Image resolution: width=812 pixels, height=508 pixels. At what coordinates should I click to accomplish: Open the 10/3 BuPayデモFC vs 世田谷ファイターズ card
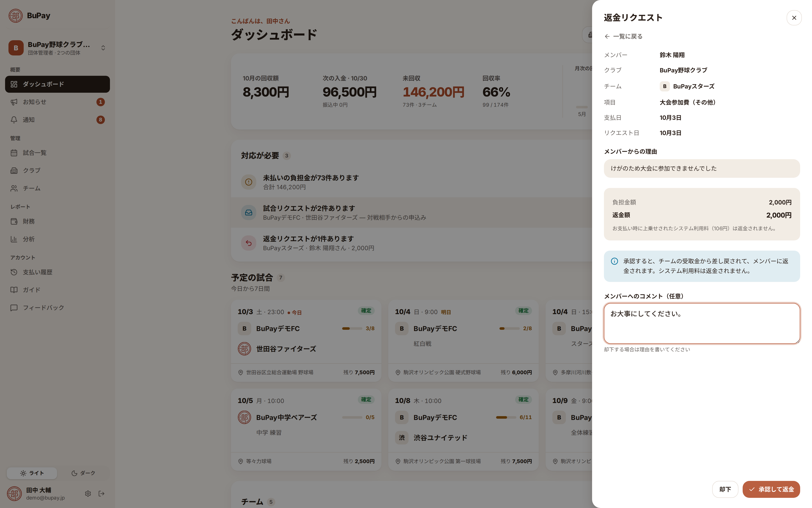[x=306, y=341]
